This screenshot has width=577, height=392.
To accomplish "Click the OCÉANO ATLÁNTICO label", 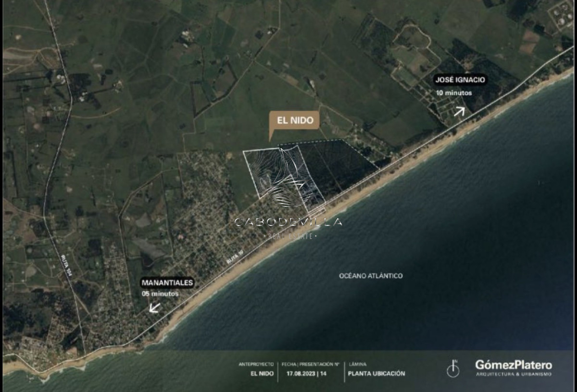I will (x=371, y=275).
